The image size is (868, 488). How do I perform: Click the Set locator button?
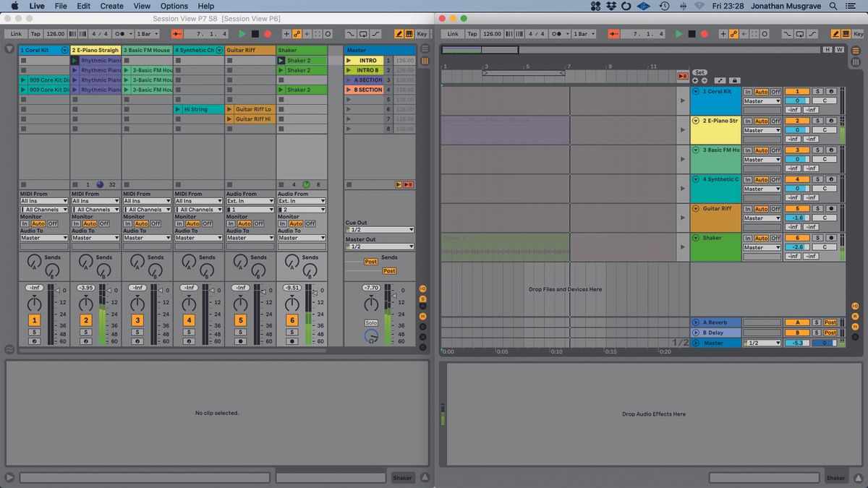699,72
